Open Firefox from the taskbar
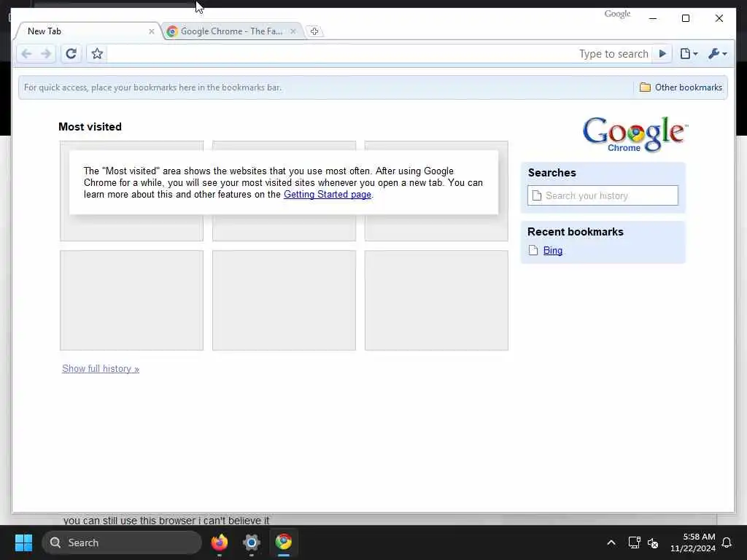 pos(219,542)
